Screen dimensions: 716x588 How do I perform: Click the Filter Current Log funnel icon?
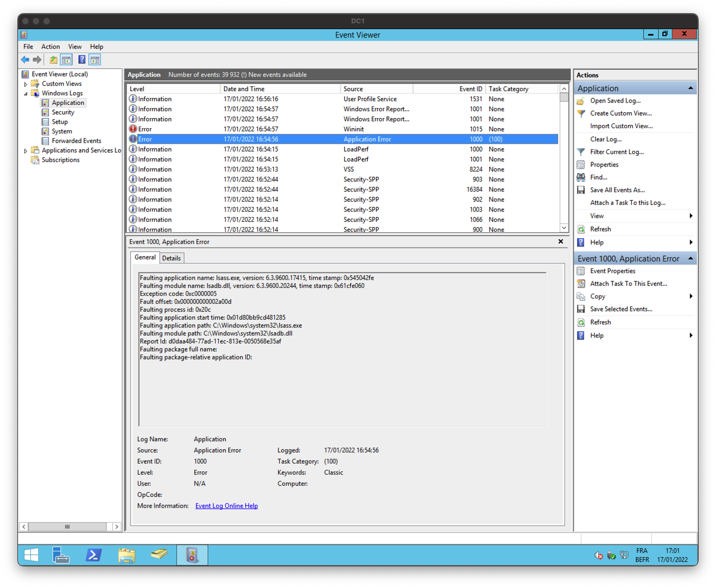click(581, 152)
